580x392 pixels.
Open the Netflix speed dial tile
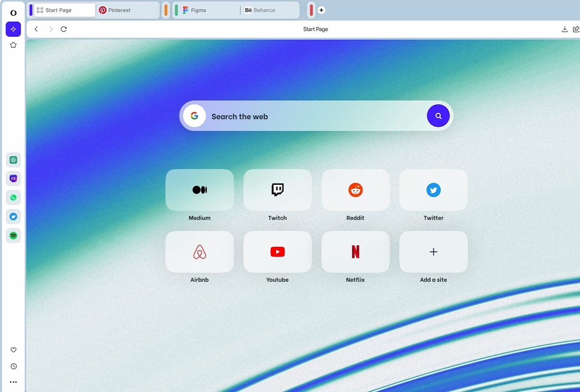click(355, 252)
